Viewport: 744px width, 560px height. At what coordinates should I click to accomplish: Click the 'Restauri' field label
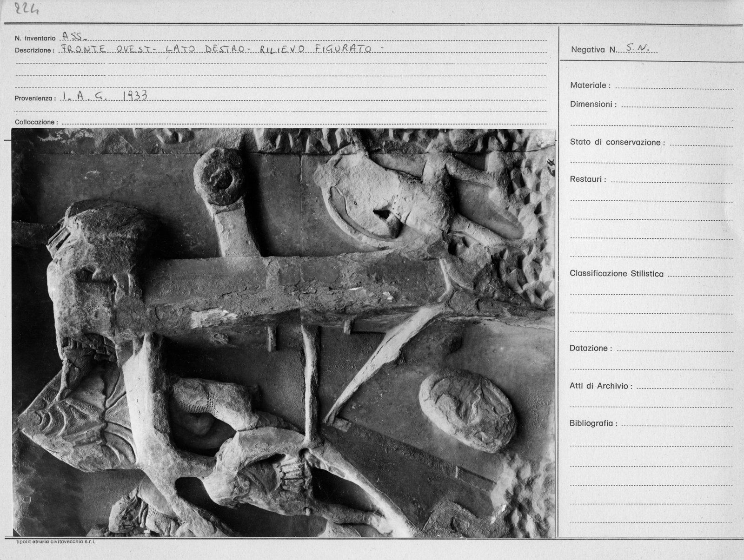pyautogui.click(x=588, y=179)
